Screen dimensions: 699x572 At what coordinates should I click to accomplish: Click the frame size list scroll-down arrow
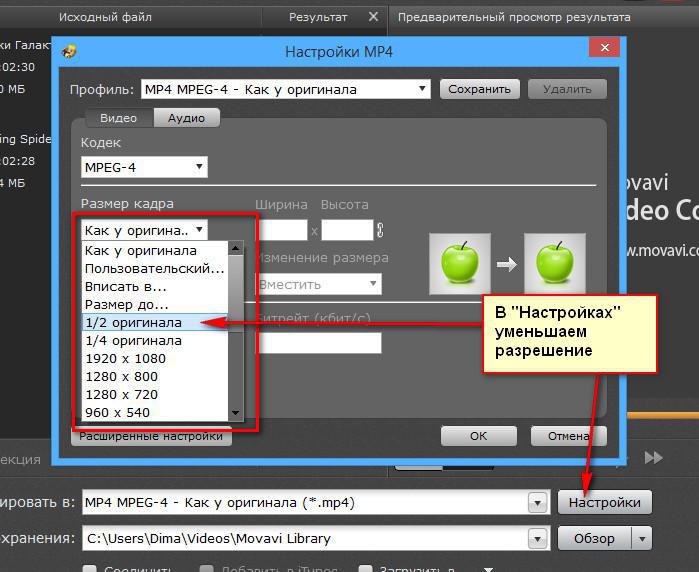235,413
